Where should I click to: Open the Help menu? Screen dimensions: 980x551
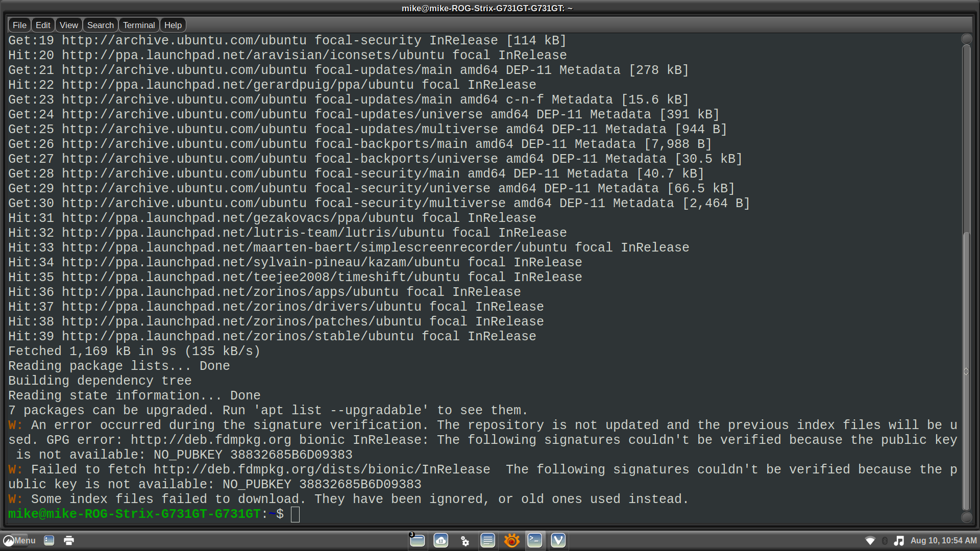click(x=173, y=25)
